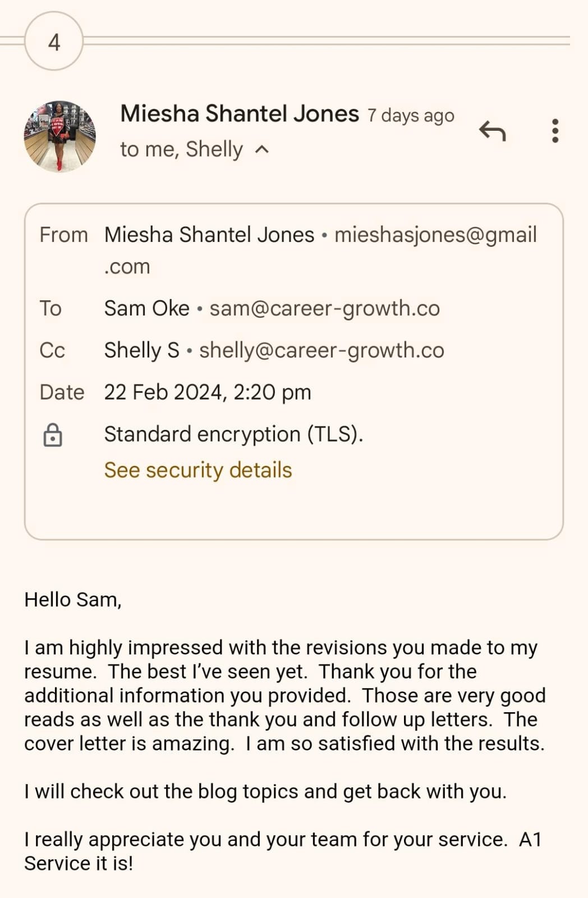Tap the Shelly S Cc name

pos(142,350)
